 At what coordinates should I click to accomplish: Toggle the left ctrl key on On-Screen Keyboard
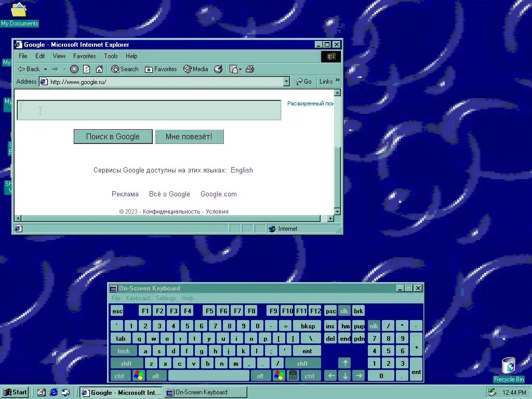tap(119, 376)
